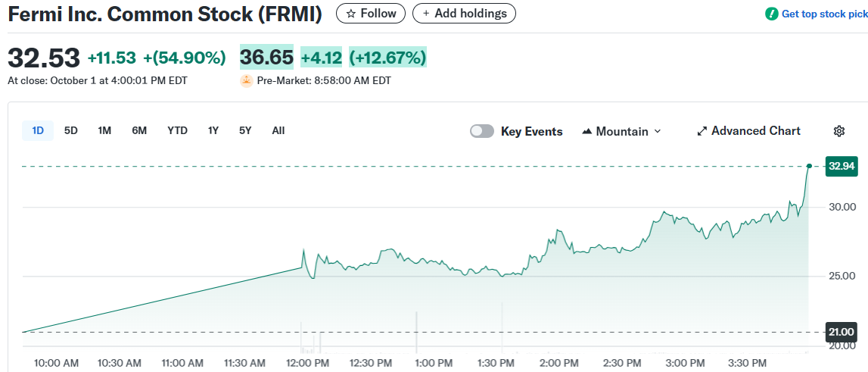This screenshot has height=372, width=868.
Task: Select the 1D time range tab
Action: 38,130
